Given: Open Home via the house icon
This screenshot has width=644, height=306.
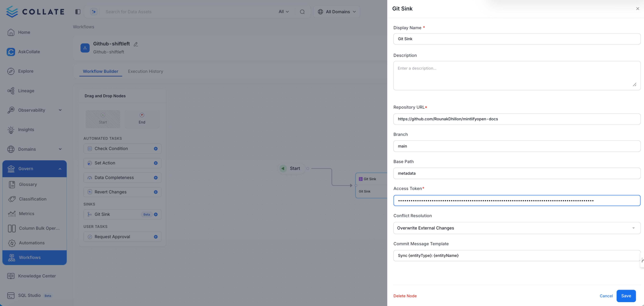Looking at the screenshot, I should pos(11,32).
